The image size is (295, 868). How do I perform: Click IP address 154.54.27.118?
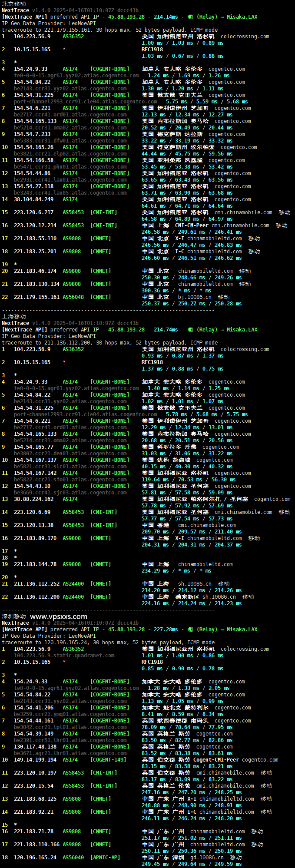pos(33,186)
